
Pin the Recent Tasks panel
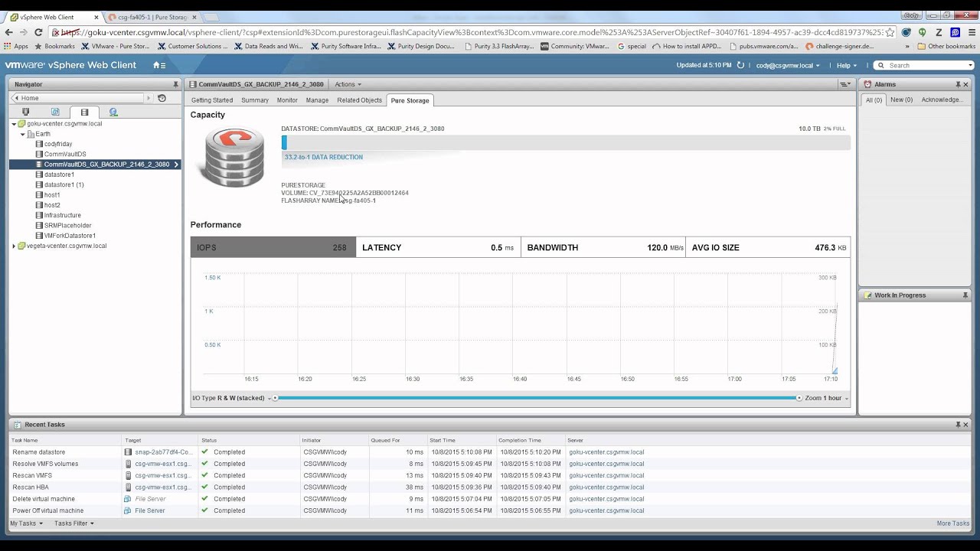(958, 425)
